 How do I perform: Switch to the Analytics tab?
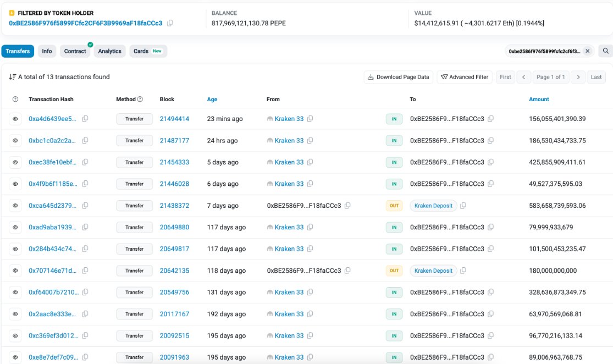coord(109,51)
